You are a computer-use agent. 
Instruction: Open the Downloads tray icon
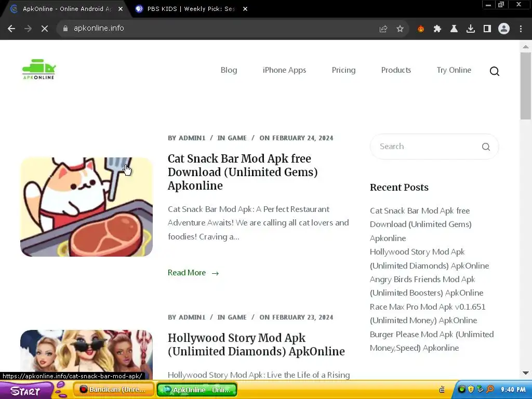tap(471, 29)
